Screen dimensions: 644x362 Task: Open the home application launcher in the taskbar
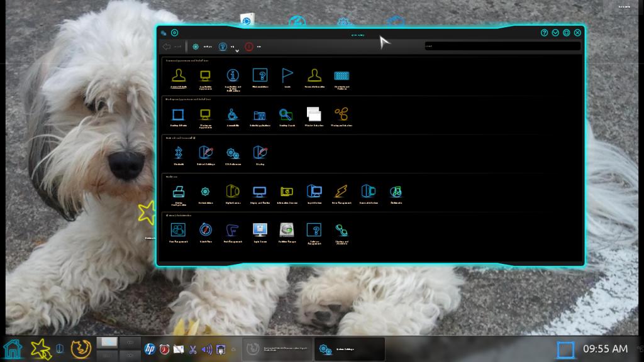click(x=13, y=348)
